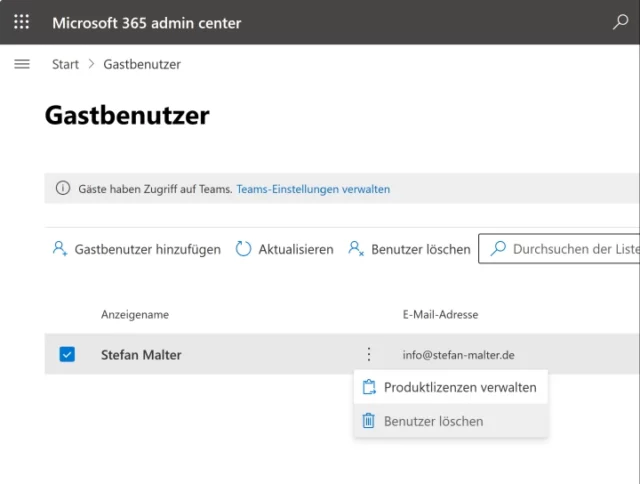
Task: Click the magnifier icon in list search box
Action: pos(498,248)
